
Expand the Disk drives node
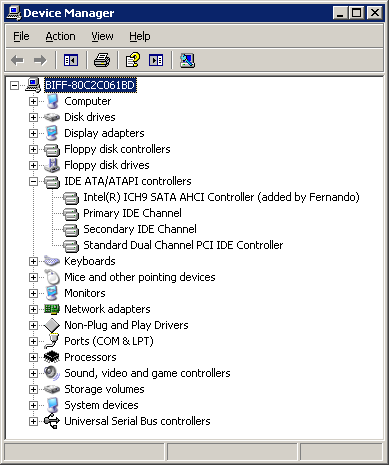(x=33, y=117)
